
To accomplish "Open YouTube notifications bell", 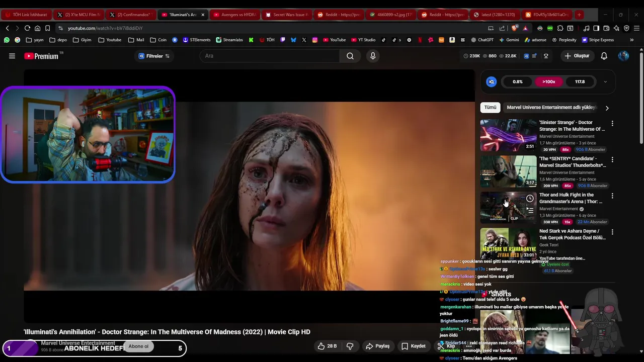I will 604,56.
